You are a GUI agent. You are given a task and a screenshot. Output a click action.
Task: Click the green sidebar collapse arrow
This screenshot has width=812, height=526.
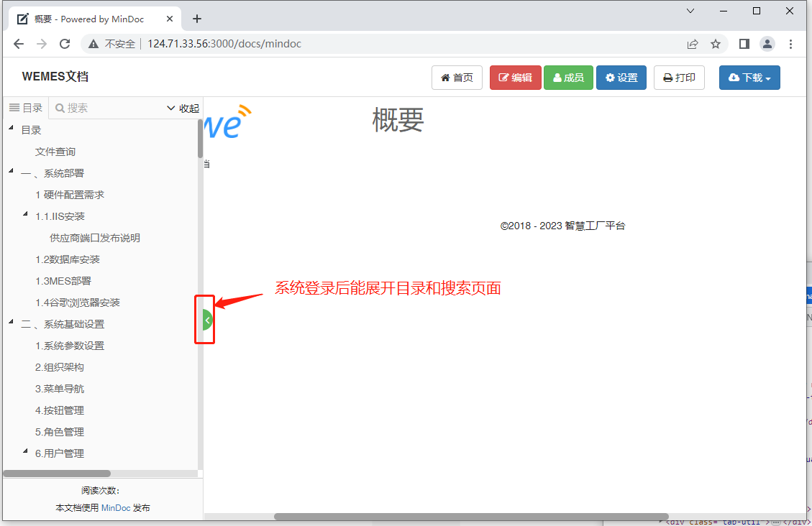tap(207, 320)
